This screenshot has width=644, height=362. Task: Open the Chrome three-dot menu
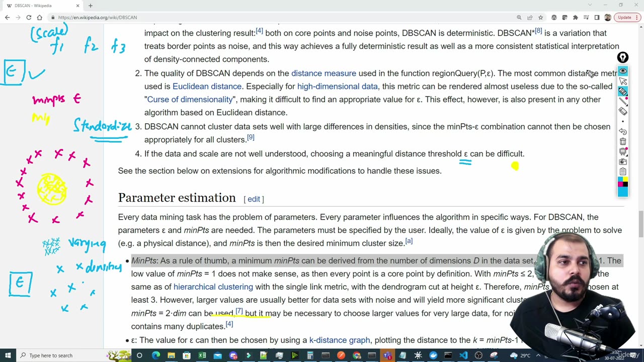637,18
